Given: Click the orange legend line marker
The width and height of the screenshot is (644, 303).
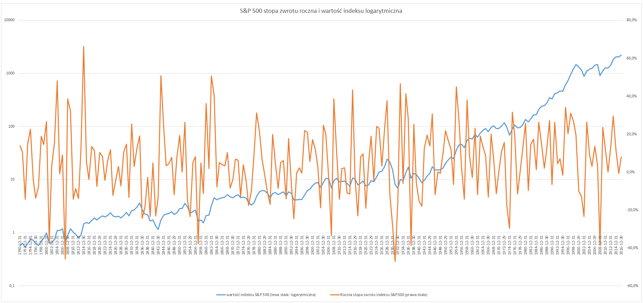Looking at the screenshot, I should tap(335, 295).
